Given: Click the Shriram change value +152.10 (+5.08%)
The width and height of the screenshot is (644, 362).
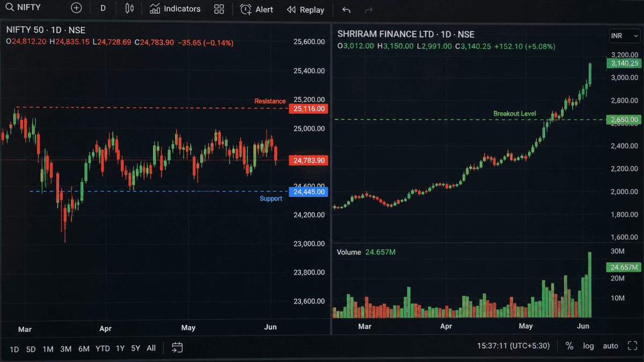Looking at the screenshot, I should (526, 47).
